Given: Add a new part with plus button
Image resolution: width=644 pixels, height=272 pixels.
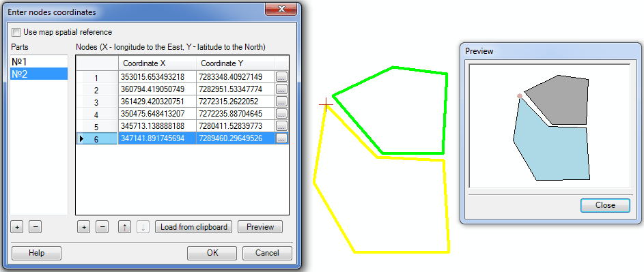Looking at the screenshot, I should (17, 226).
